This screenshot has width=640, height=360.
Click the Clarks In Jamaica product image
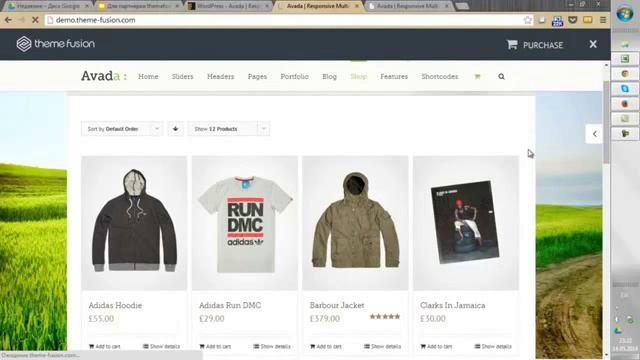[x=466, y=223]
